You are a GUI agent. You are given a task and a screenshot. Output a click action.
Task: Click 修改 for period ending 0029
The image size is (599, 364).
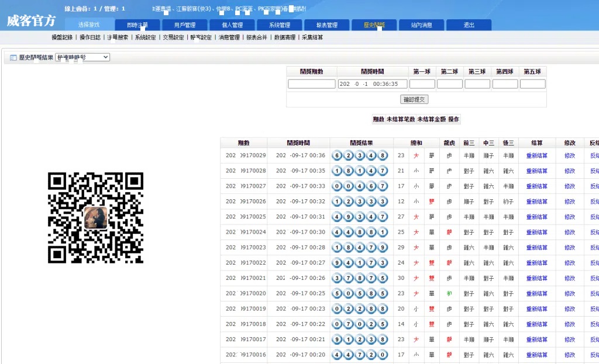(x=570, y=155)
